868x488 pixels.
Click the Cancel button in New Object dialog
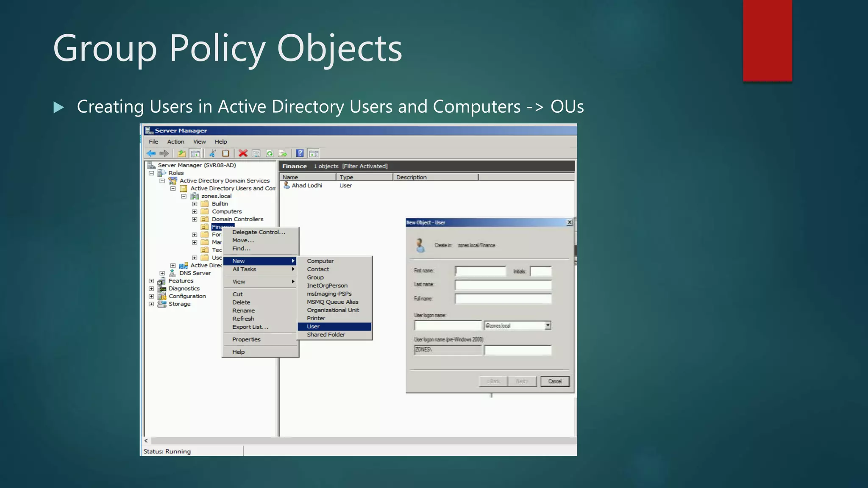coord(555,381)
